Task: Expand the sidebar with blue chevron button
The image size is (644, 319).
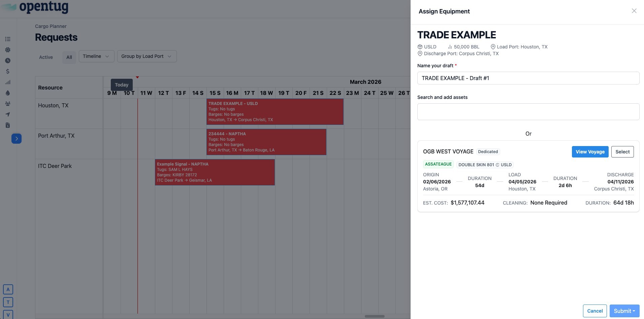Action: (17, 139)
